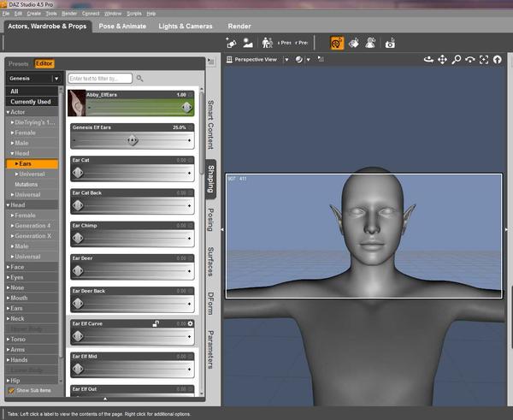Open the Pose & Animate tab
This screenshot has width=513, height=420.
[x=122, y=27]
